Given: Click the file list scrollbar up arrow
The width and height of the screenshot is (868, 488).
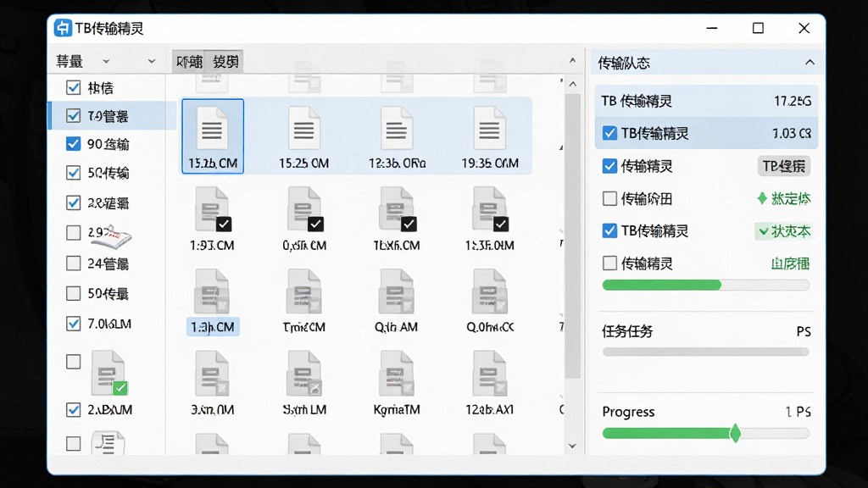Looking at the screenshot, I should 573,84.
